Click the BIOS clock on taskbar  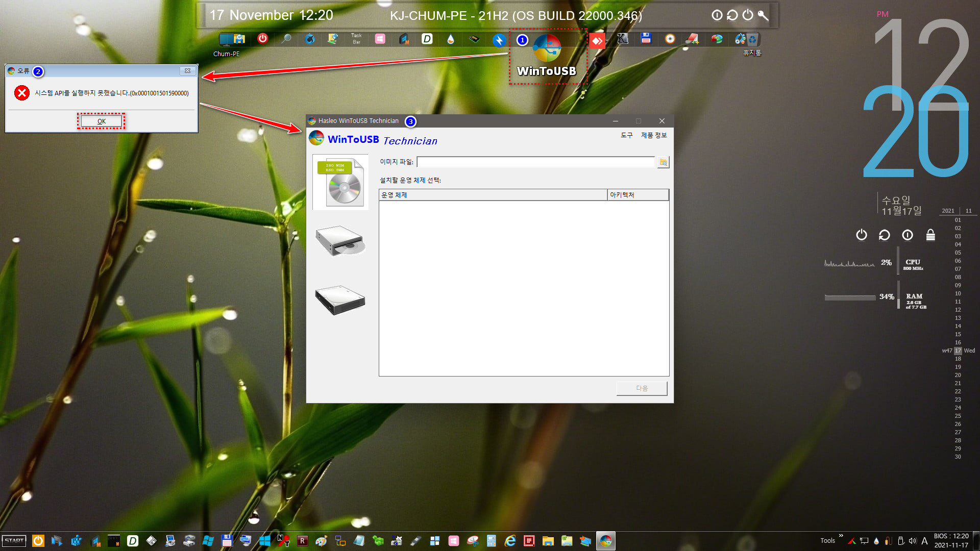[x=951, y=541]
